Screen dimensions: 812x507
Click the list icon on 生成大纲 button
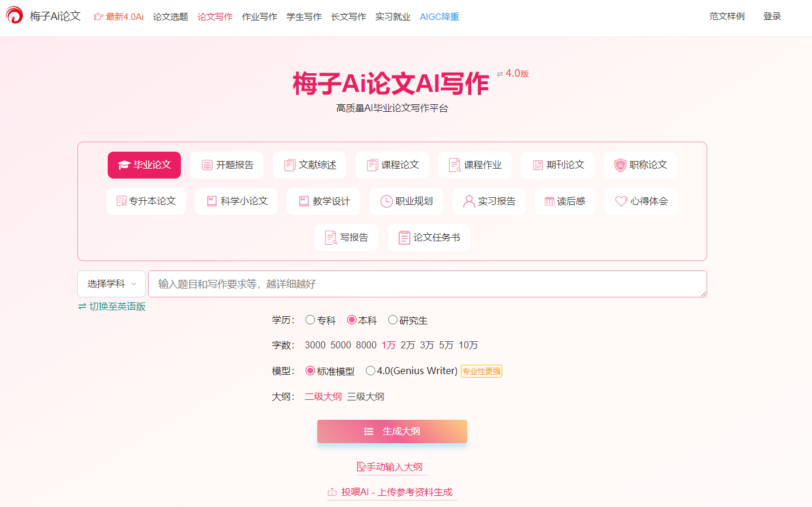369,431
